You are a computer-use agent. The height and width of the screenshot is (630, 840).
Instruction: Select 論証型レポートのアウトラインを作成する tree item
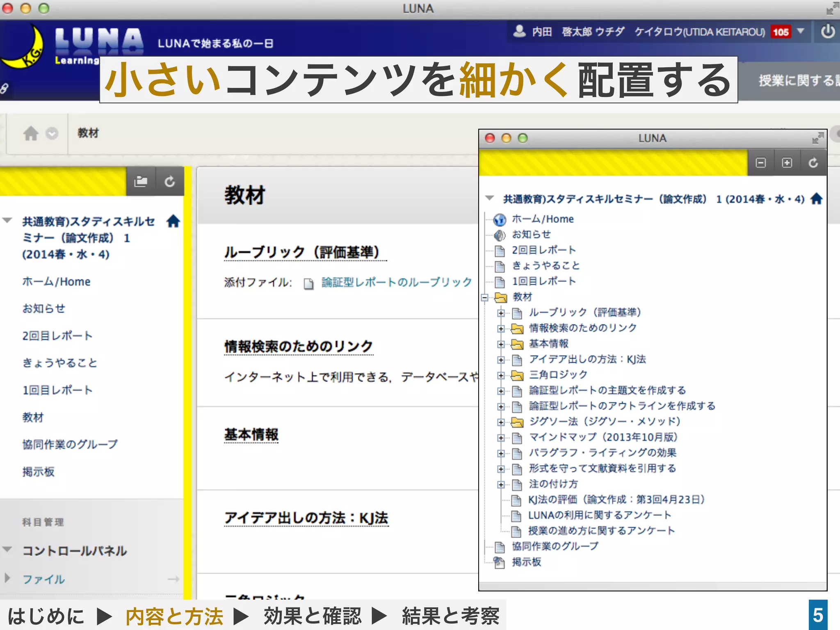622,406
